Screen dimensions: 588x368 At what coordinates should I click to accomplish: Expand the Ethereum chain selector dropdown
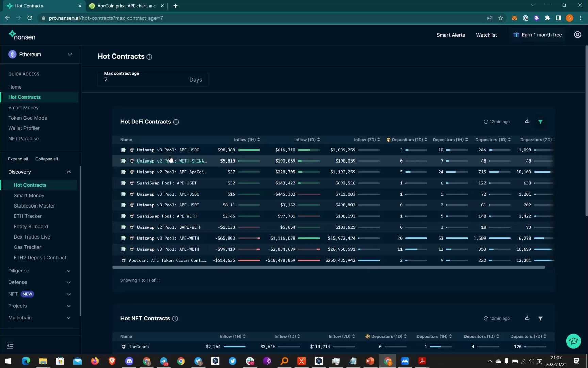(40, 55)
